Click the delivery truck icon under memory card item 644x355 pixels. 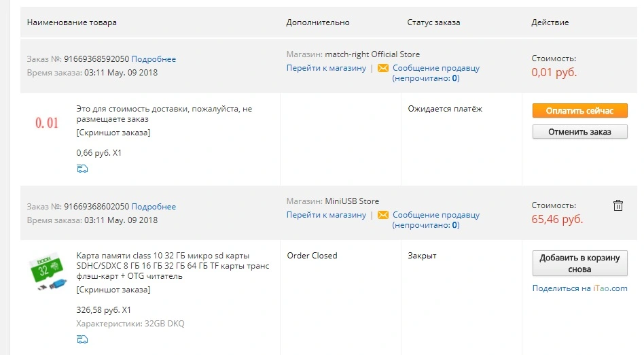click(82, 339)
